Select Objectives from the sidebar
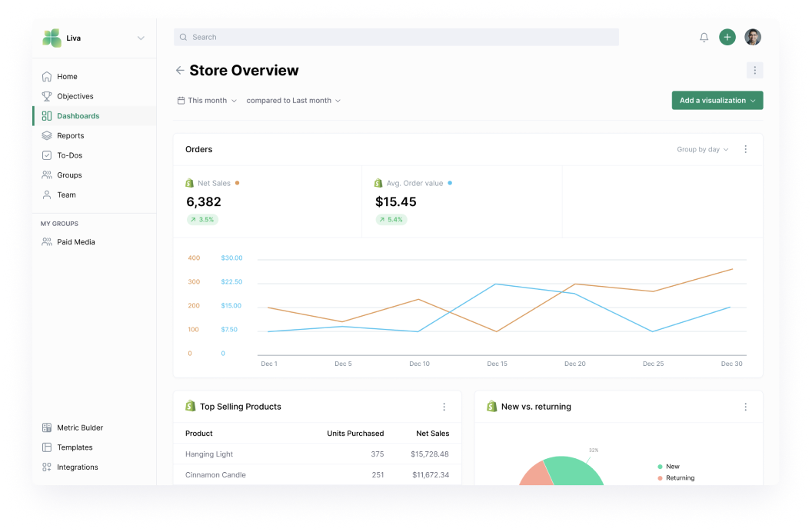 tap(75, 97)
